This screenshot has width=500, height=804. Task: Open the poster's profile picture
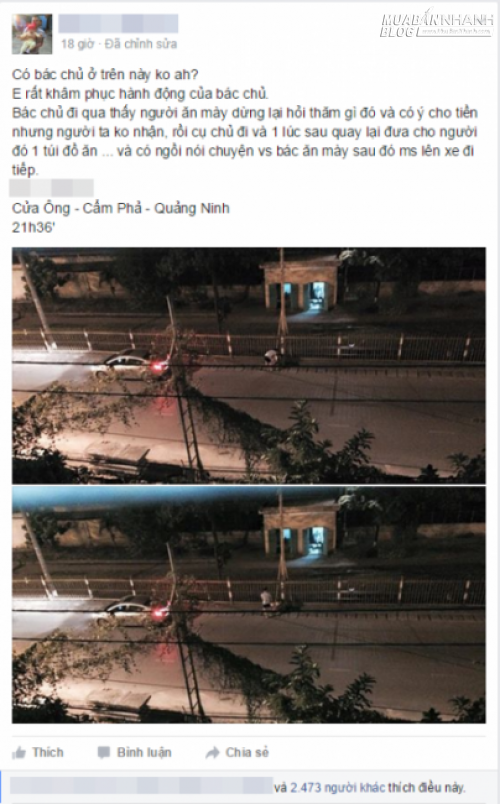point(32,34)
